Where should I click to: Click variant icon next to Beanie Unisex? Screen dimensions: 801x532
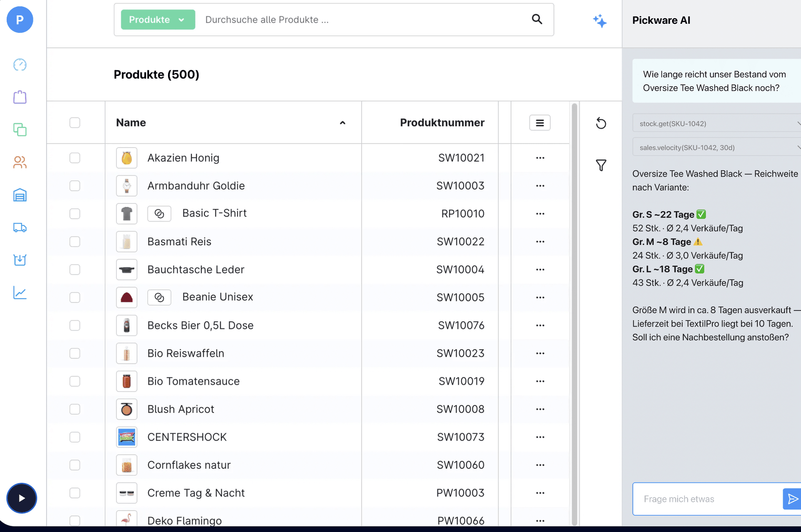pyautogui.click(x=159, y=297)
